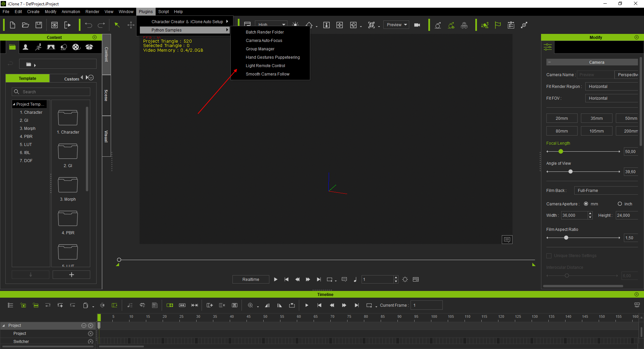Viewport: 644px width, 349px height.
Task: Open the Animation content icon
Action: pos(38,47)
